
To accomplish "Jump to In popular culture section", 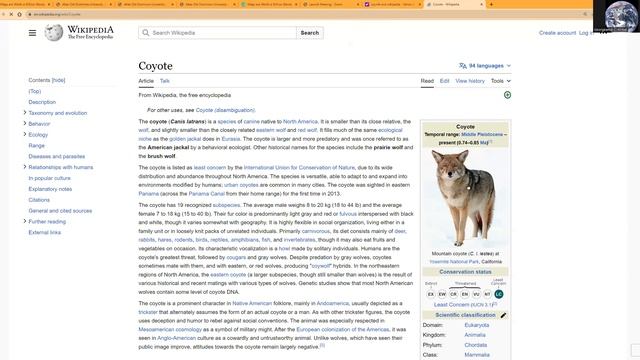I will (49, 178).
